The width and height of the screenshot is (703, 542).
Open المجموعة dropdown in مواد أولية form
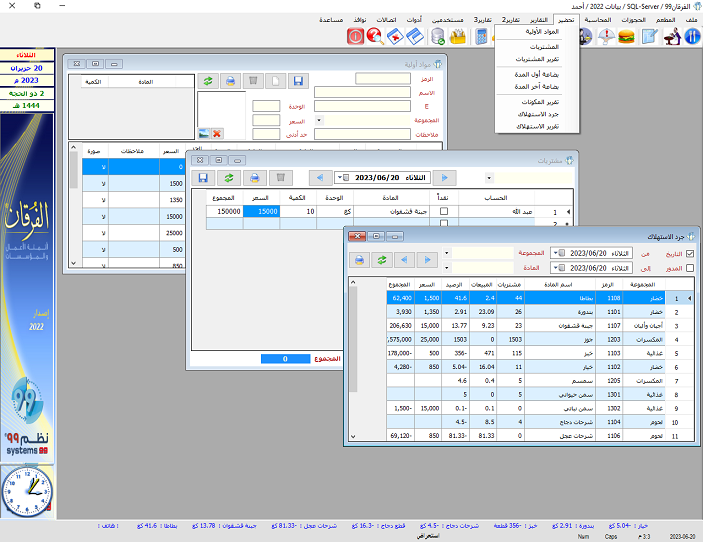click(x=318, y=120)
